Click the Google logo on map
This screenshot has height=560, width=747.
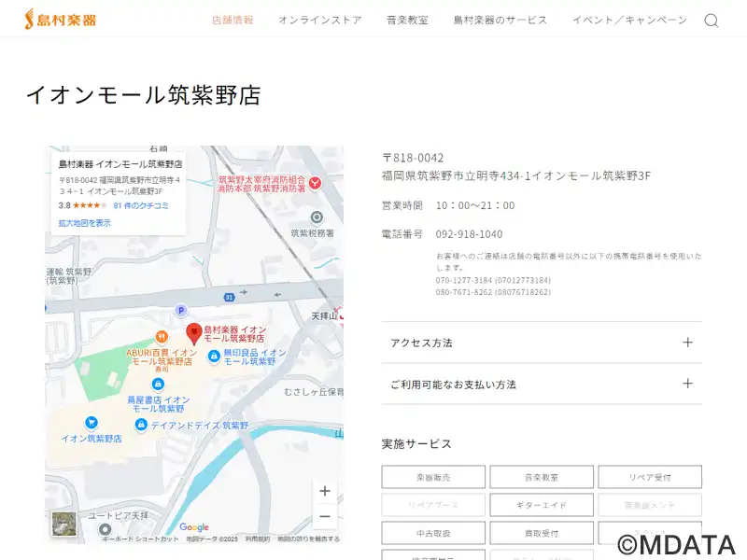(194, 527)
